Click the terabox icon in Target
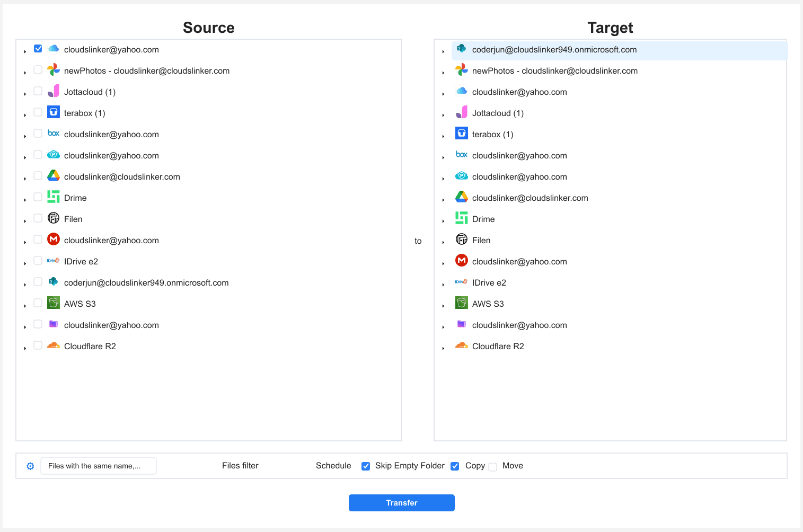Viewport: 803px width, 532px height. tap(462, 133)
